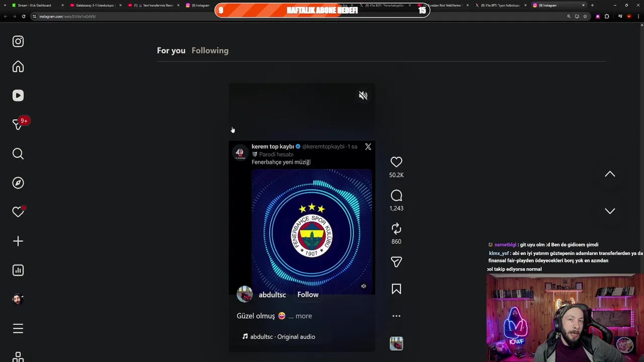This screenshot has height=362, width=644.
Task: Open the three-dot reel options menu
Action: tap(396, 316)
